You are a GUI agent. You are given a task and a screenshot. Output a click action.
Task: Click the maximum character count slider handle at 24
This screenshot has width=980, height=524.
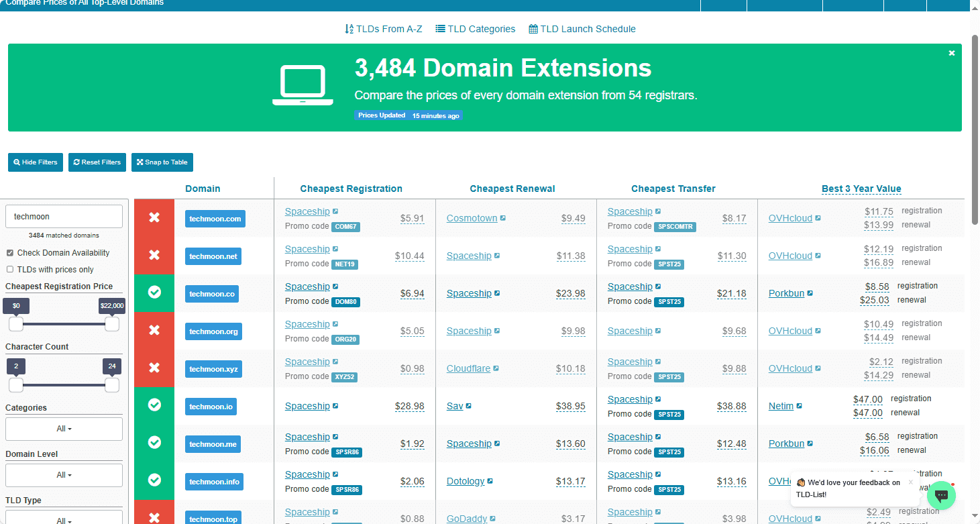pos(112,385)
